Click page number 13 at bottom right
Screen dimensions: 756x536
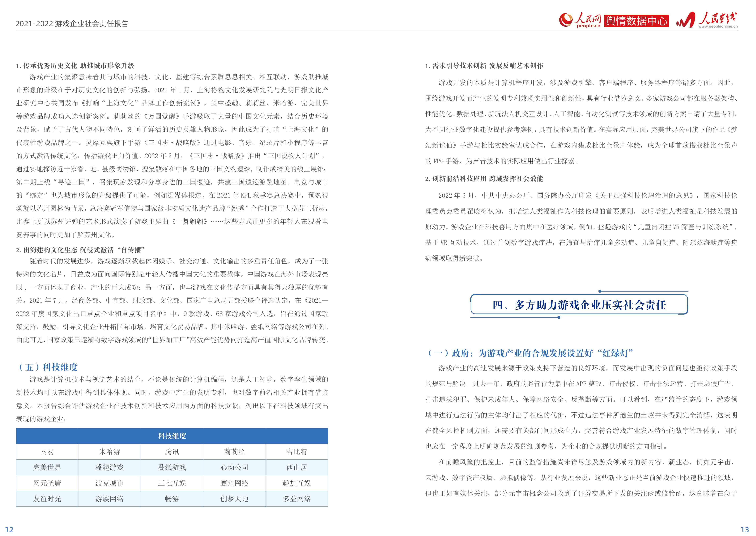(745, 529)
